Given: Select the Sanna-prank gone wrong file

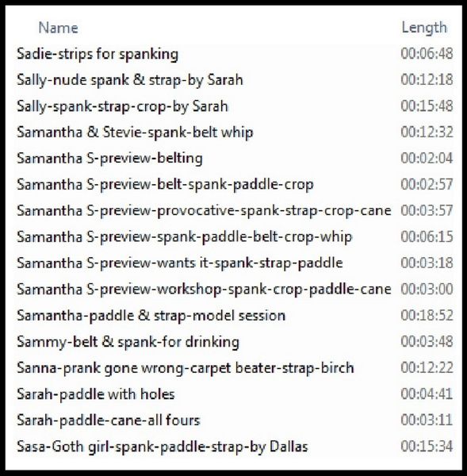Looking at the screenshot, I should click(234, 367).
